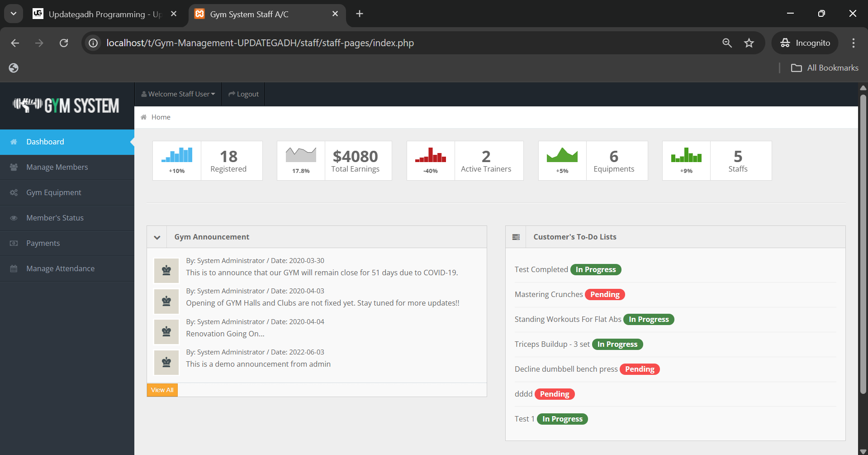Expand the Welcome Staff User dropdown
This screenshot has height=455, width=868.
[178, 94]
